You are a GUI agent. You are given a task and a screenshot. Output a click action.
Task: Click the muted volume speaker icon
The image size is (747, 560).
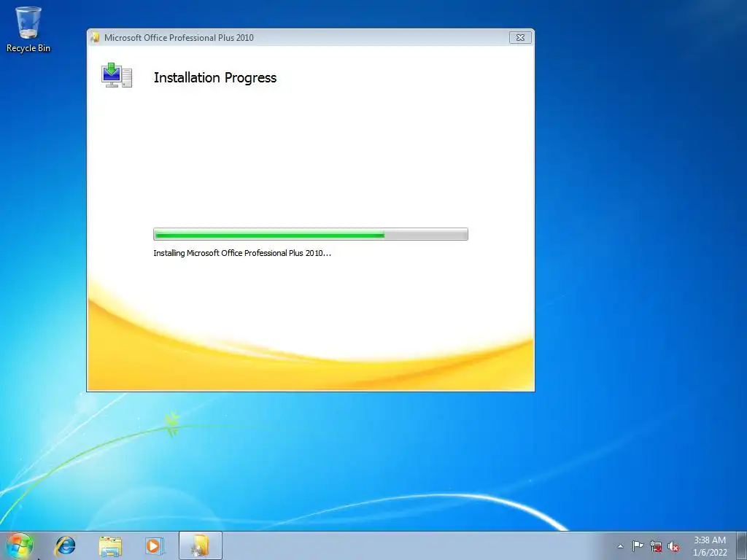click(x=673, y=546)
